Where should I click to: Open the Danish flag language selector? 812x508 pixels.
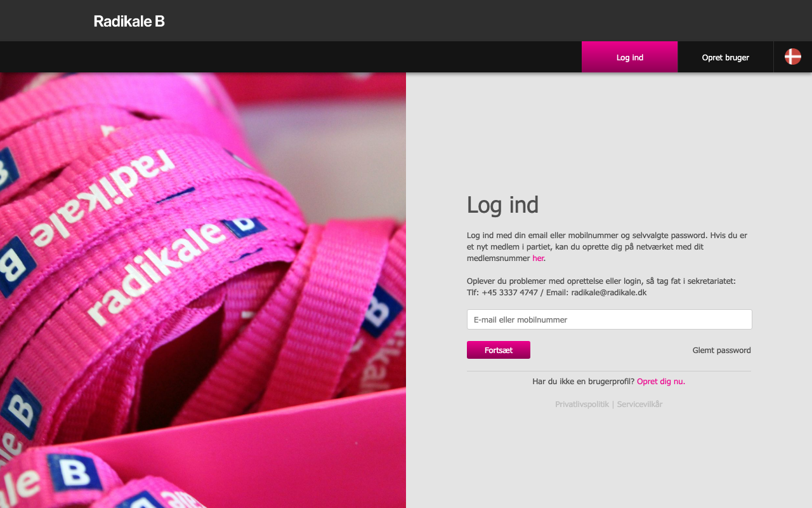coord(793,57)
